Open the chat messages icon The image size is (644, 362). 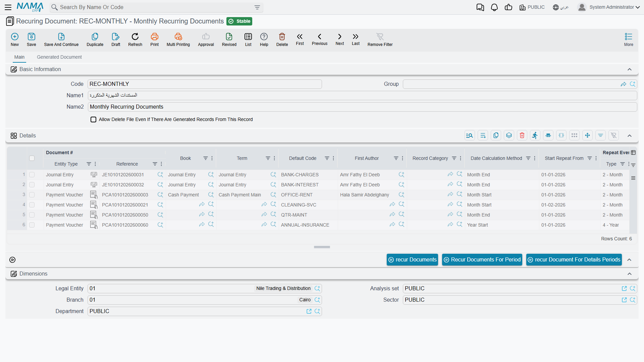click(480, 7)
